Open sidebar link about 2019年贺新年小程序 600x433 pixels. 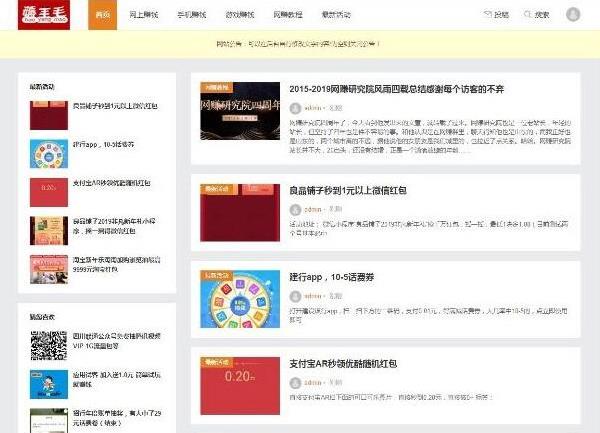point(114,226)
